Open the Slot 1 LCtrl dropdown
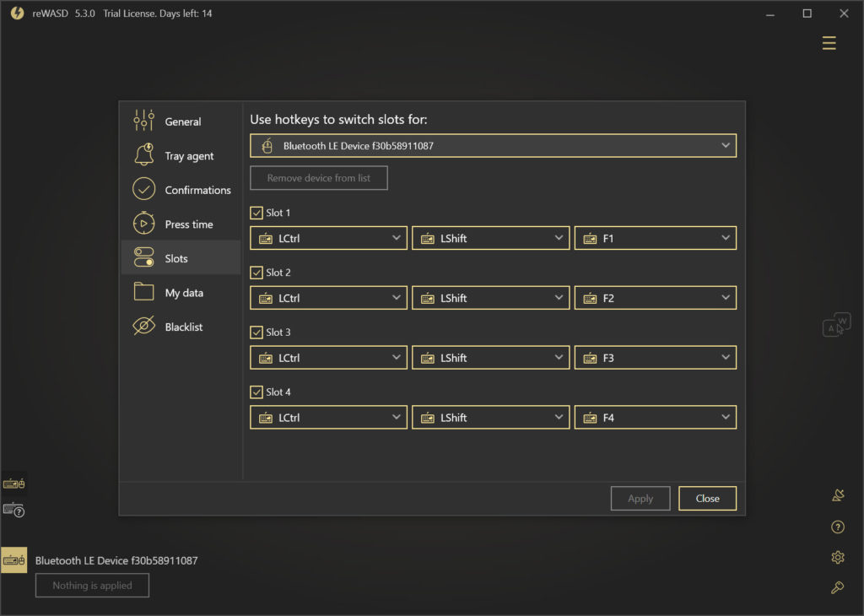Viewport: 864px width, 616px height. coord(328,238)
